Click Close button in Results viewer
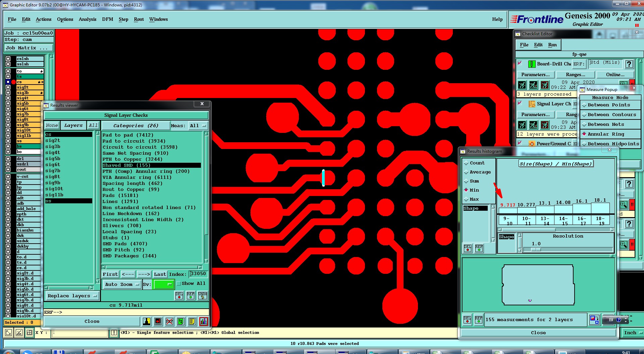The height and width of the screenshot is (354, 644). 92,321
